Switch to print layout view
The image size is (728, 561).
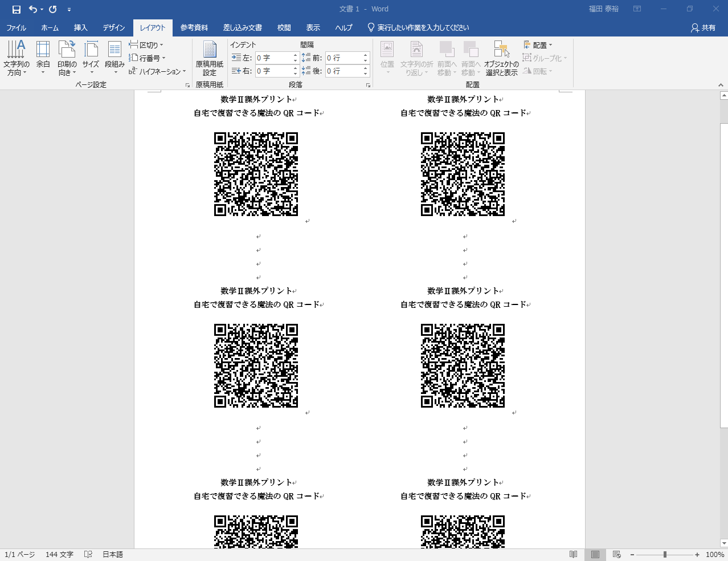[x=595, y=555]
